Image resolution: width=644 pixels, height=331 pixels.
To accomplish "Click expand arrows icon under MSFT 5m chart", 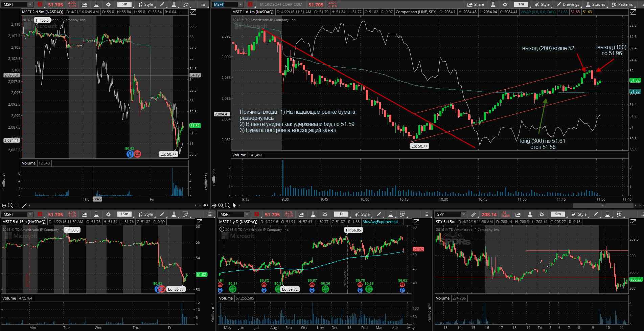I will pyautogui.click(x=206, y=205).
